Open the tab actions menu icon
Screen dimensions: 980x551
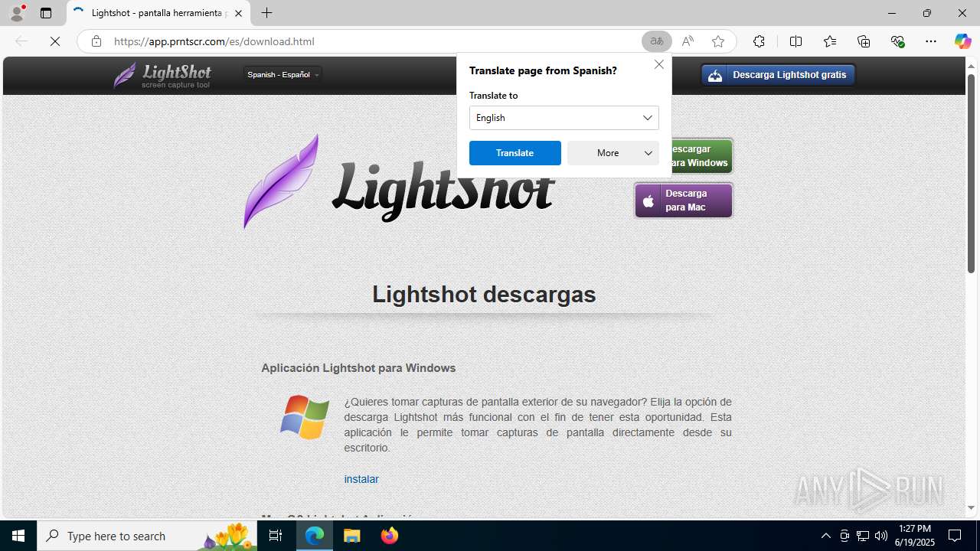(46, 13)
